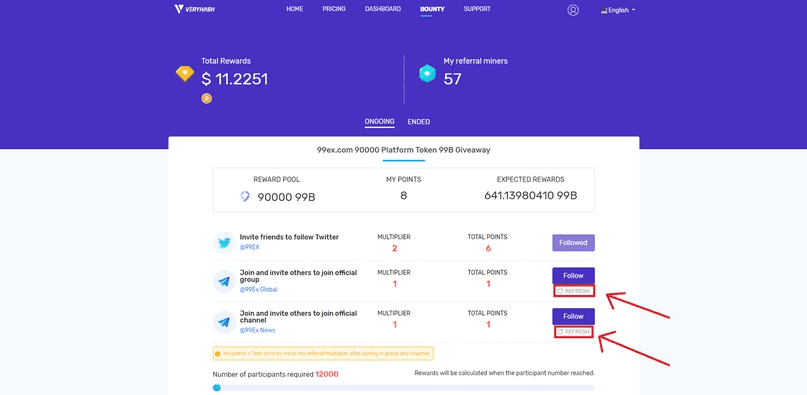This screenshot has width=807, height=395.
Task: Go to the HOME menu
Action: pos(294,9)
